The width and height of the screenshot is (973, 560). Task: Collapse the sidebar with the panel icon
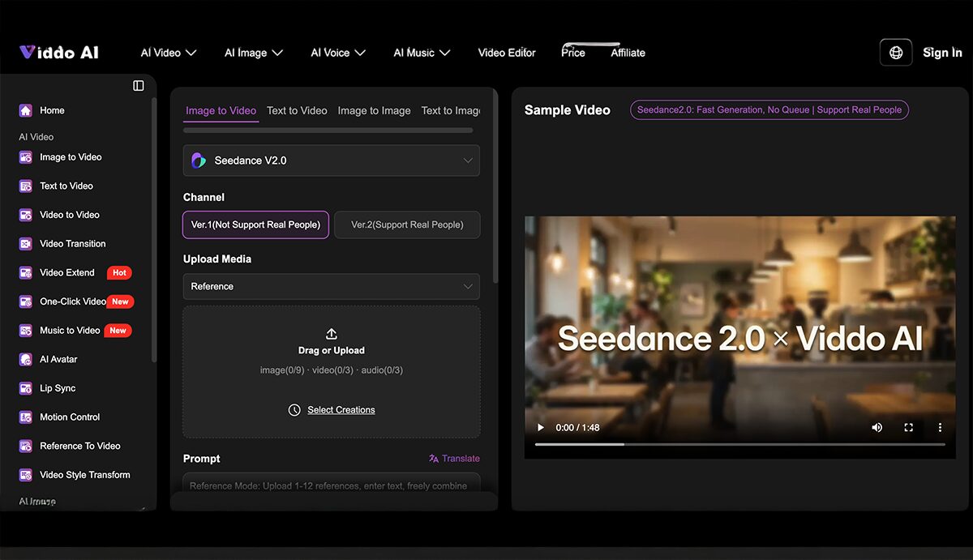point(139,86)
